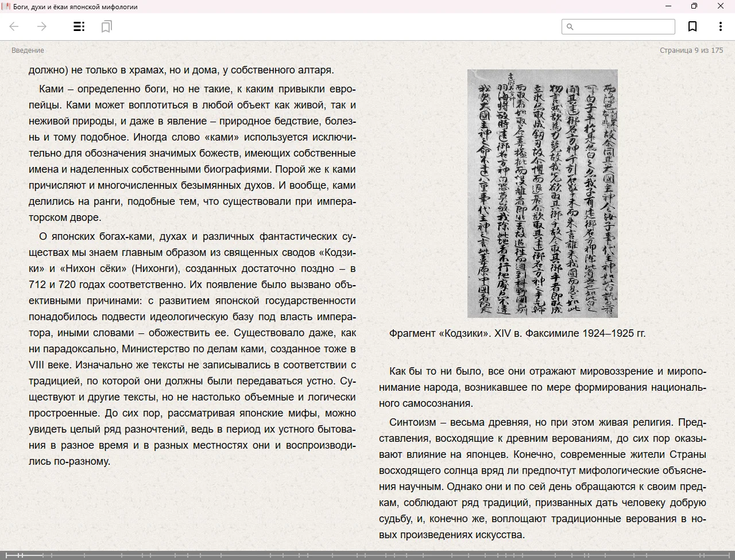
Task: Bookmark the current page
Action: pyautogui.click(x=693, y=26)
